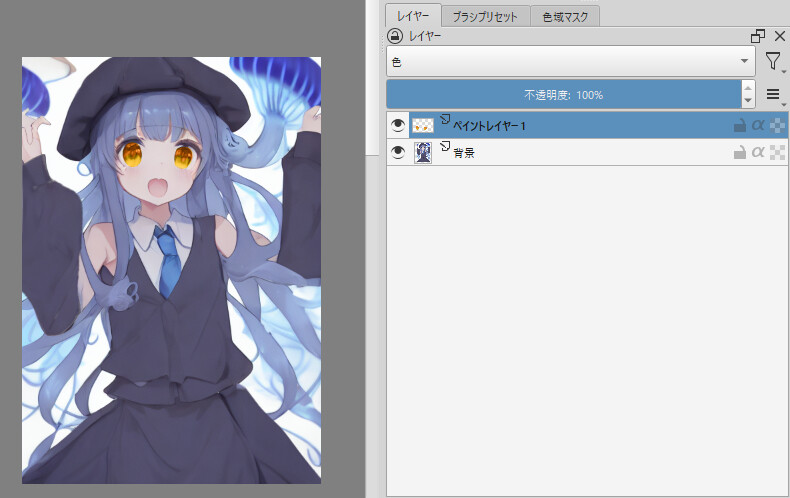
Task: Float the レイヤー docker panel
Action: pos(758,36)
